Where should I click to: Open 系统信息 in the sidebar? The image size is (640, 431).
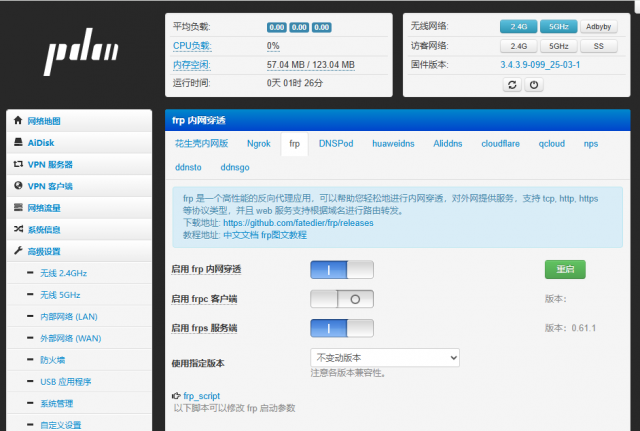coord(79,229)
